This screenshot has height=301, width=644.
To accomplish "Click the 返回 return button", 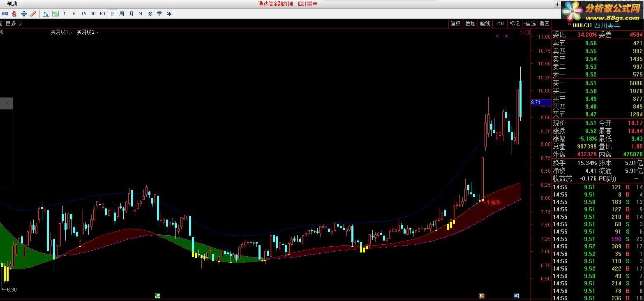I will pyautogui.click(x=544, y=23).
